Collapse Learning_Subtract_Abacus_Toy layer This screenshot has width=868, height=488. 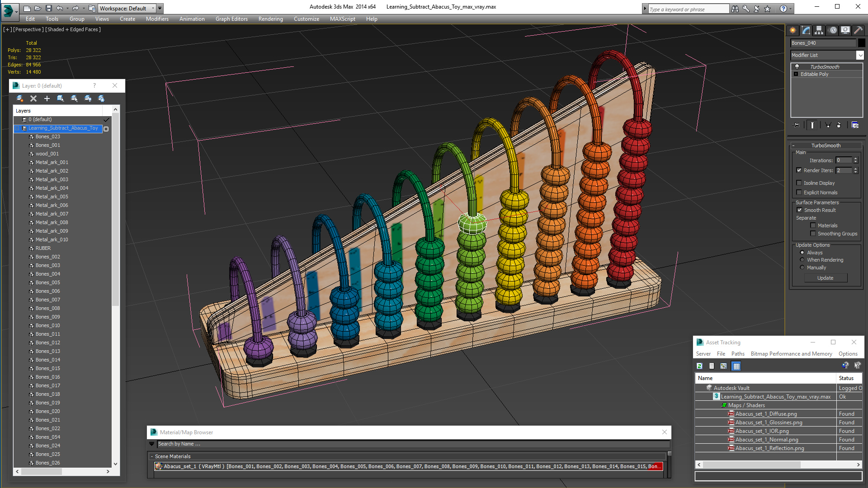coord(17,128)
